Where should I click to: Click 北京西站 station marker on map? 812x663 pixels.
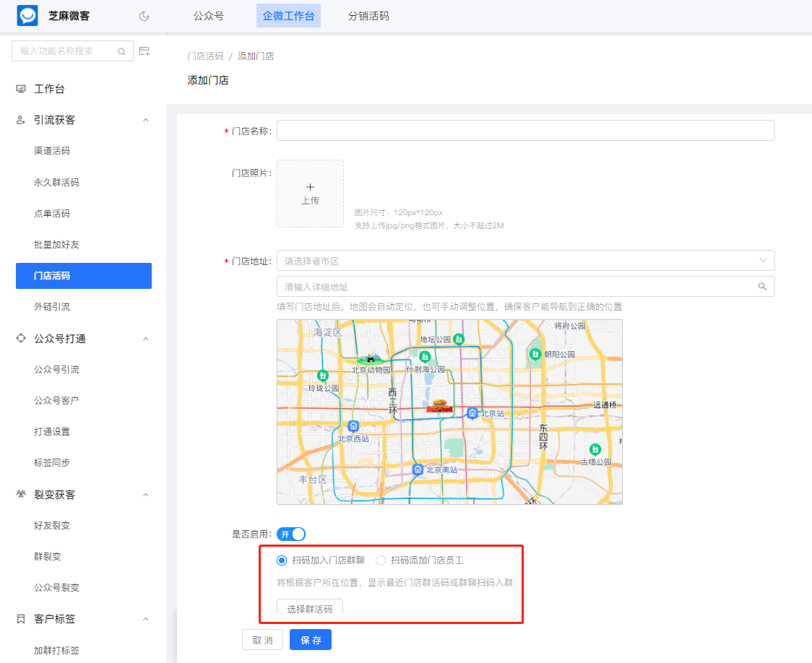click(x=353, y=427)
